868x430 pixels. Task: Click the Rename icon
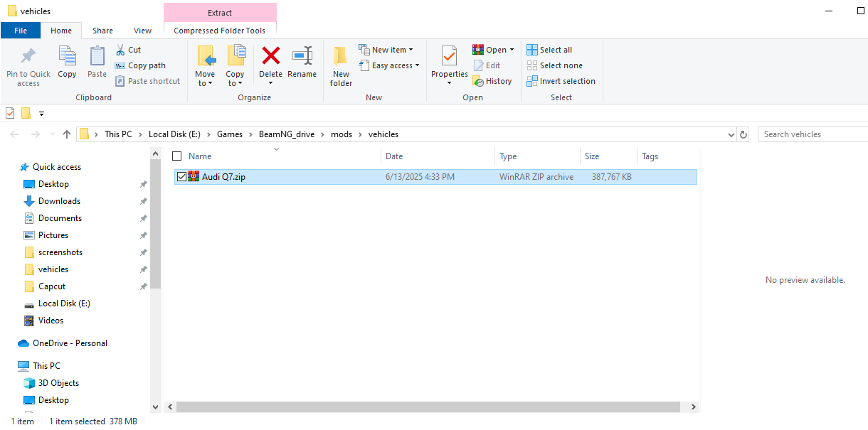point(302,56)
